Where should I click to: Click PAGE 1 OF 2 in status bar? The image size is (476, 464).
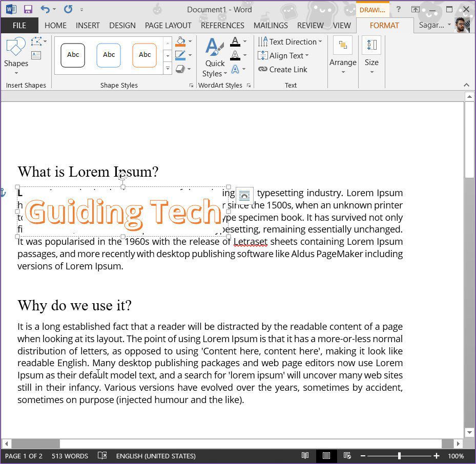pyautogui.click(x=24, y=456)
